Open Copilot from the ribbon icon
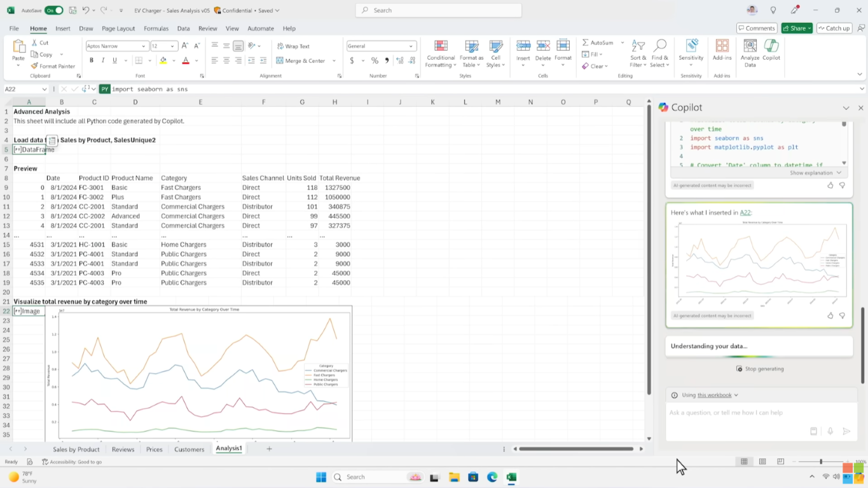 [x=771, y=51]
